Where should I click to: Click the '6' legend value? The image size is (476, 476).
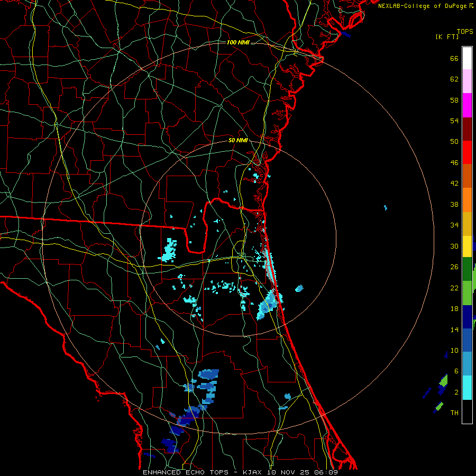point(456,371)
